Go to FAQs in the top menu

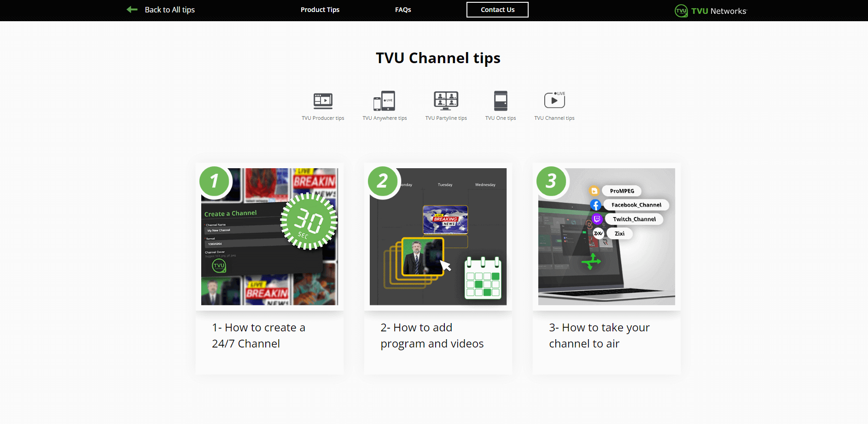pyautogui.click(x=403, y=10)
